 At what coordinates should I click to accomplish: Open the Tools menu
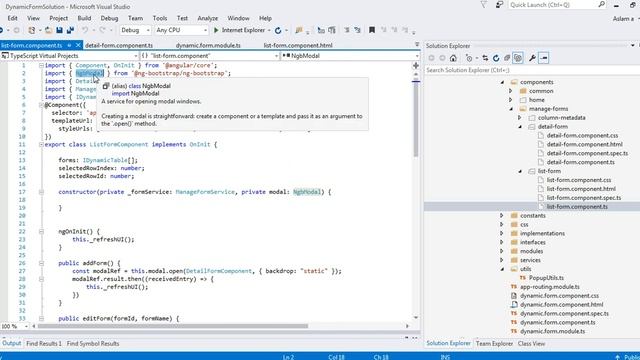pos(160,18)
